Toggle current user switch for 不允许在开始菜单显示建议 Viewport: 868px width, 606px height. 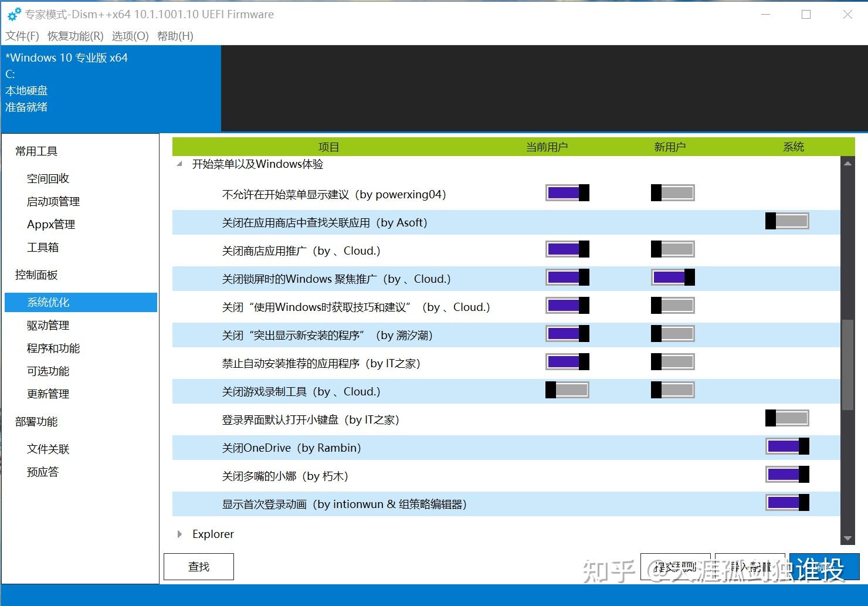coord(567,193)
